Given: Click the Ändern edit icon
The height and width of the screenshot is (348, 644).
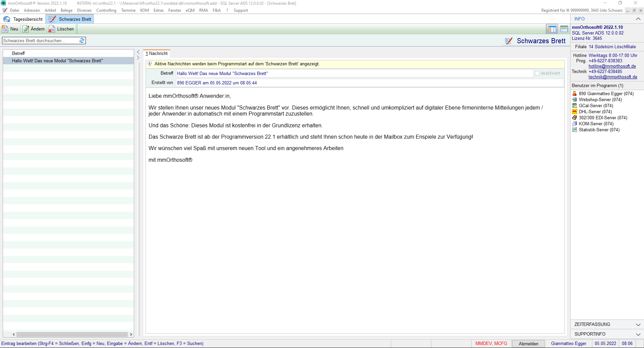Looking at the screenshot, I should (x=26, y=29).
